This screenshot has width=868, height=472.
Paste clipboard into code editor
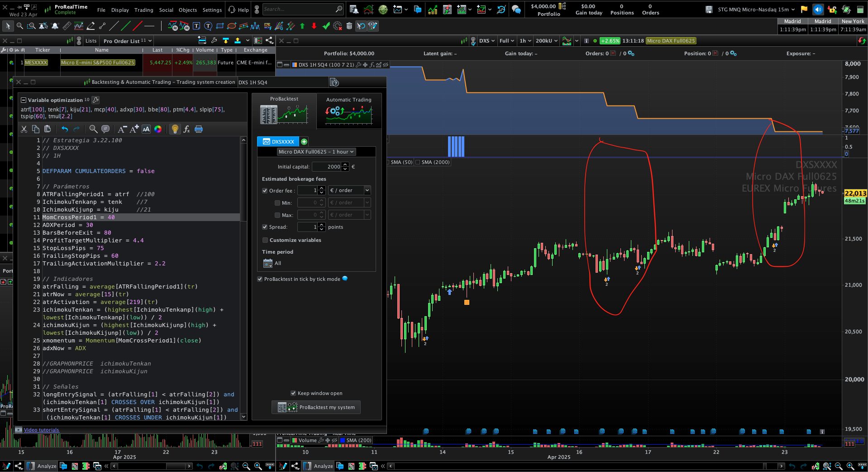[x=48, y=129]
